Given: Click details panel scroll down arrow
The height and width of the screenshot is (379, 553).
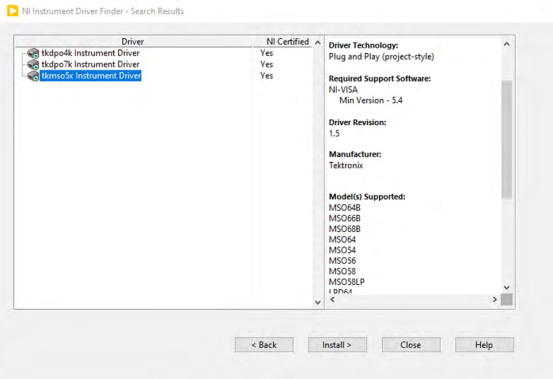Looking at the screenshot, I should [507, 287].
